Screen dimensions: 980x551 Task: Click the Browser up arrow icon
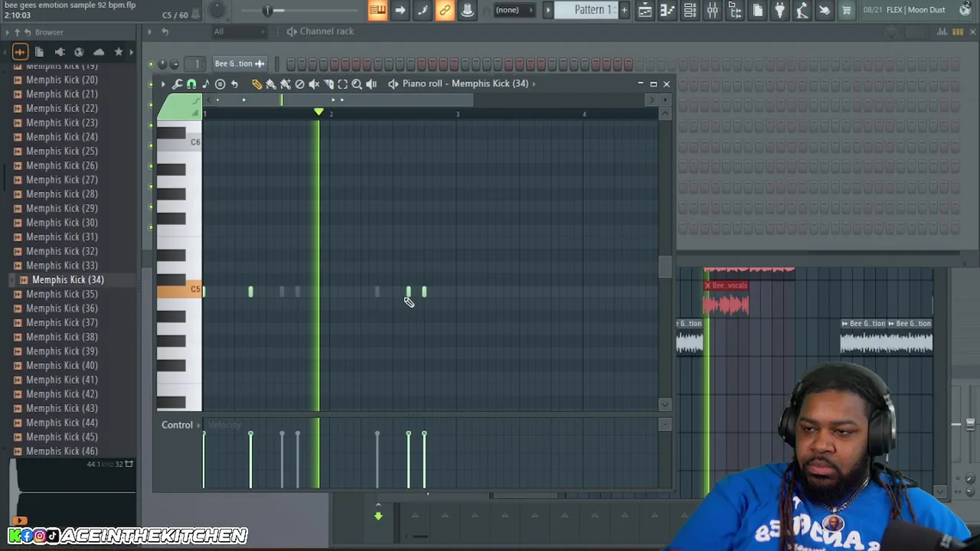(x=17, y=32)
